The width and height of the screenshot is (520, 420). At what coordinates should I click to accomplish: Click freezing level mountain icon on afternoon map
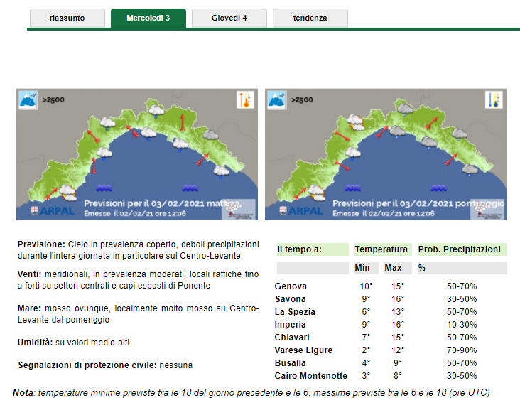tap(277, 99)
